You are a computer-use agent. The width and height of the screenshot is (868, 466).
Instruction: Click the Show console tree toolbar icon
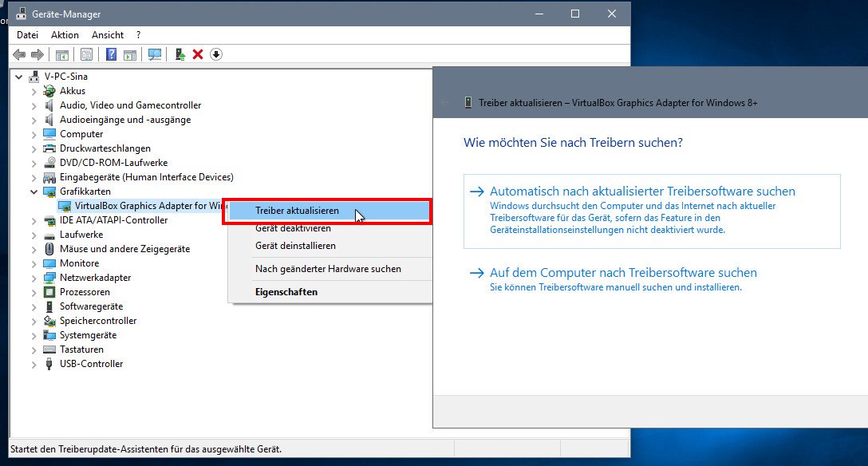61,54
